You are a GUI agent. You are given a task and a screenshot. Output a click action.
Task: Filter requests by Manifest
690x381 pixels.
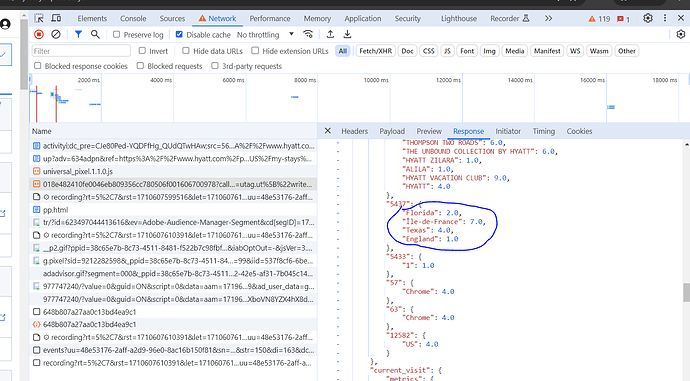[547, 51]
